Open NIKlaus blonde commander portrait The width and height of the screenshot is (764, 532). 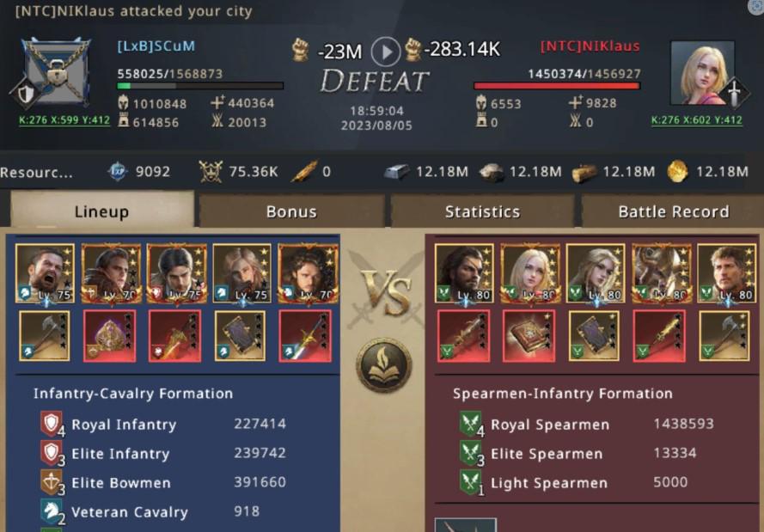[703, 73]
